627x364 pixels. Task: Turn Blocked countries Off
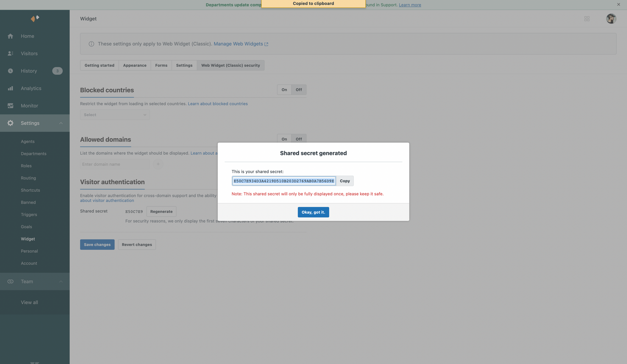click(x=299, y=90)
